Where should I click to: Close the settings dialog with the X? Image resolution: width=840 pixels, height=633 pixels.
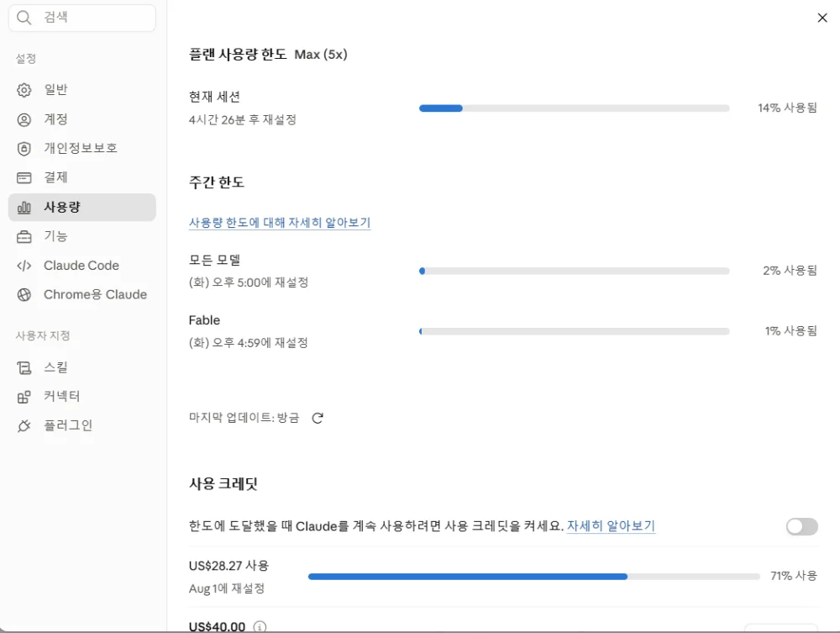822,18
